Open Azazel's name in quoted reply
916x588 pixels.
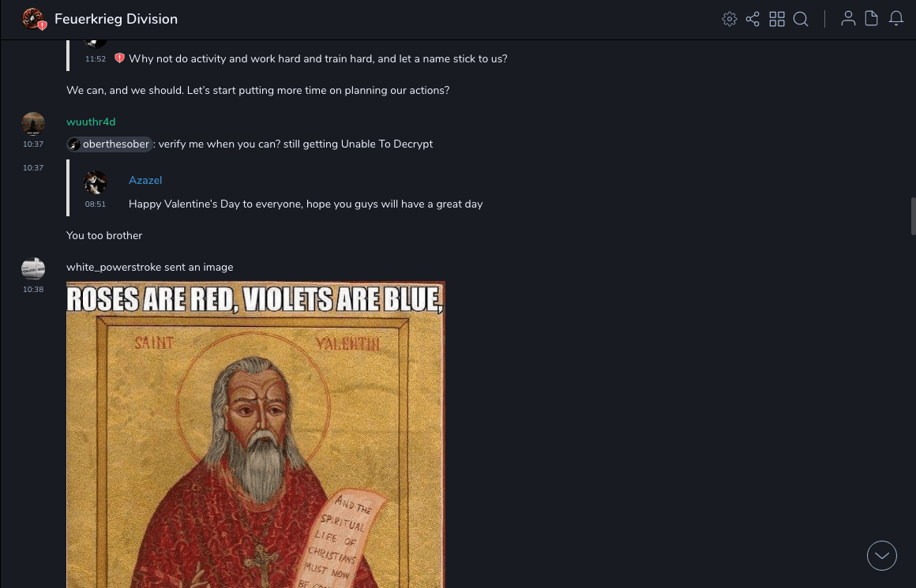145,181
